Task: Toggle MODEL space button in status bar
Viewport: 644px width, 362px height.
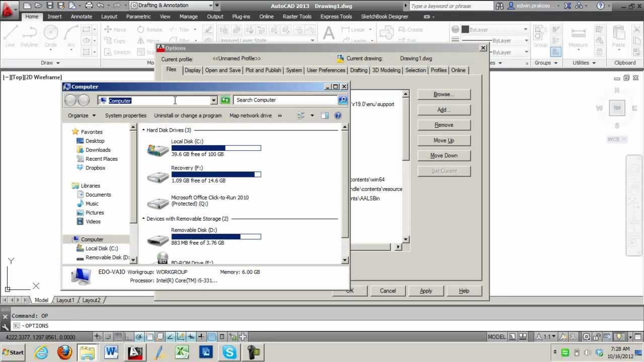Action: coord(497,337)
